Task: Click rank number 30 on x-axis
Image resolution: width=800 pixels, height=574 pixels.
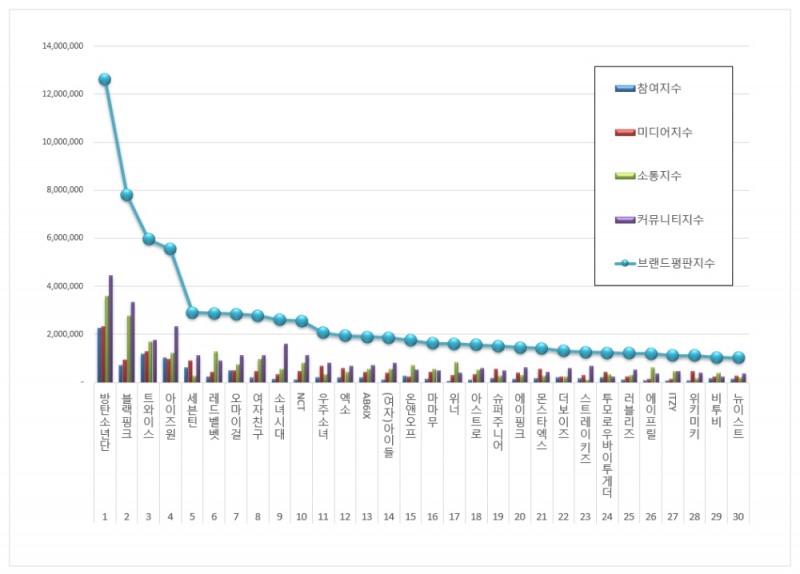Action: [738, 517]
